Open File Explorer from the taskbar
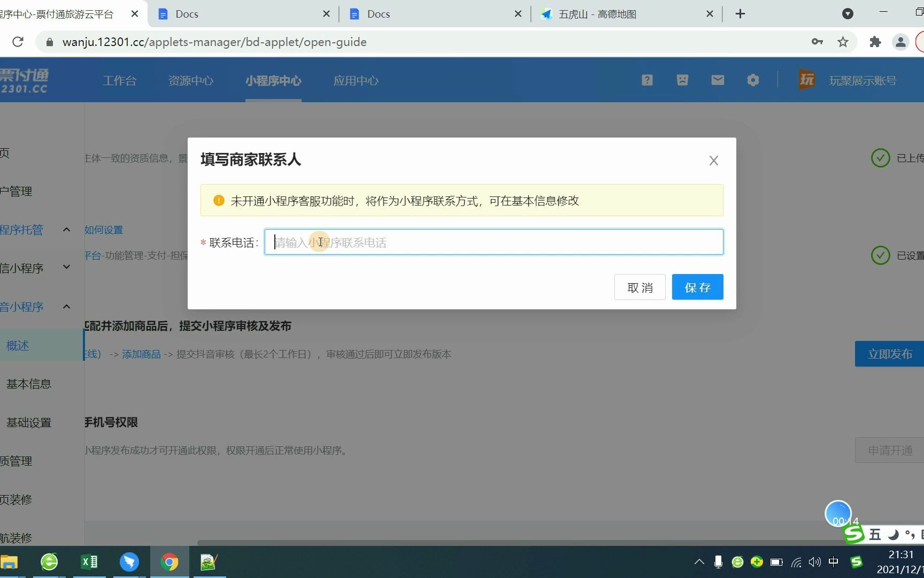 click(9, 562)
